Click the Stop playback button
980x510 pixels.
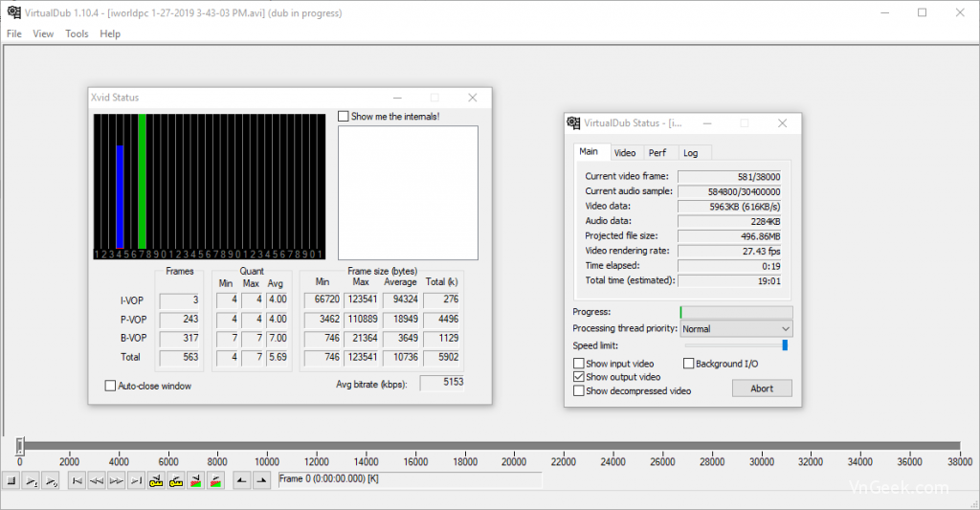[x=11, y=480]
